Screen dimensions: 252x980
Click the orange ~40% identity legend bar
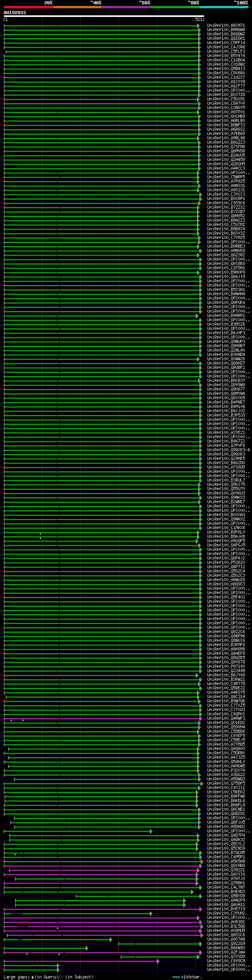click(x=77, y=7)
